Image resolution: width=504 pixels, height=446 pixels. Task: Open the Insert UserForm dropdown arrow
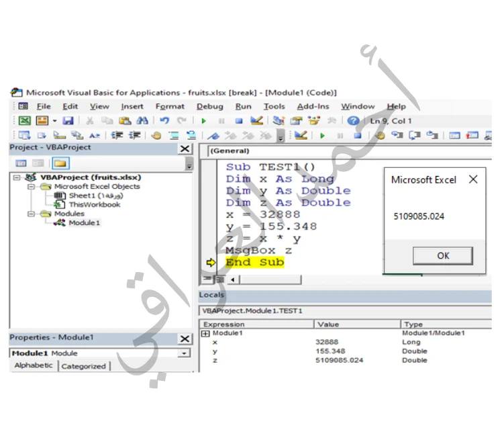click(x=54, y=121)
